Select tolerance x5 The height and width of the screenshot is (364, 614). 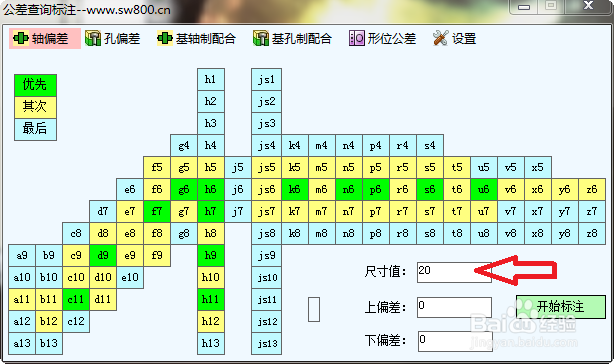coord(538,168)
